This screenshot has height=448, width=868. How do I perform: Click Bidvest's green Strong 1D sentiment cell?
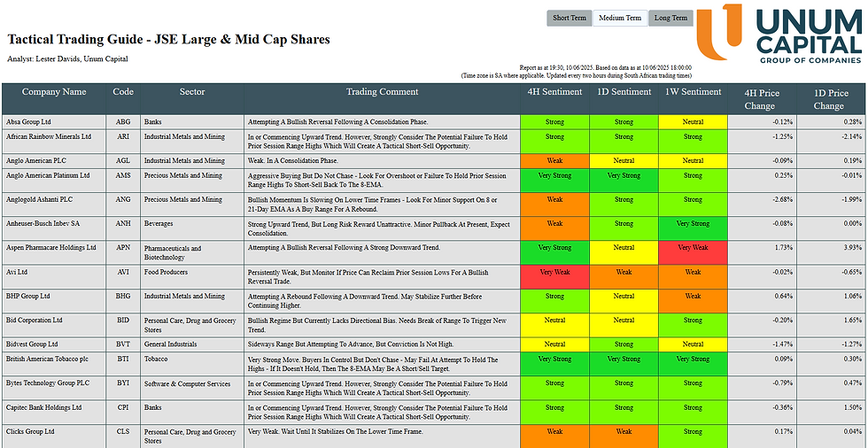point(624,344)
